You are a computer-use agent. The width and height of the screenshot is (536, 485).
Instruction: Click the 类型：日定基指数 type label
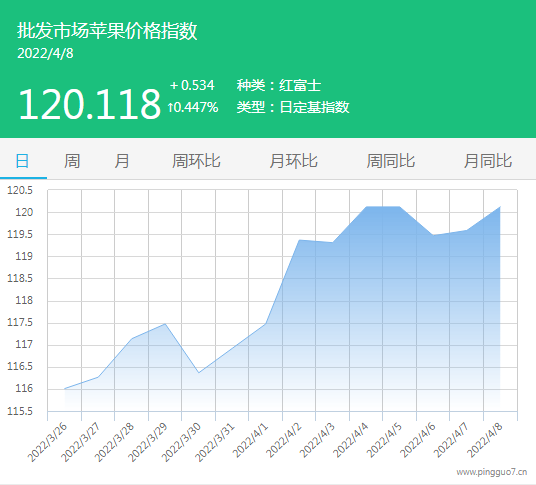[293, 107]
